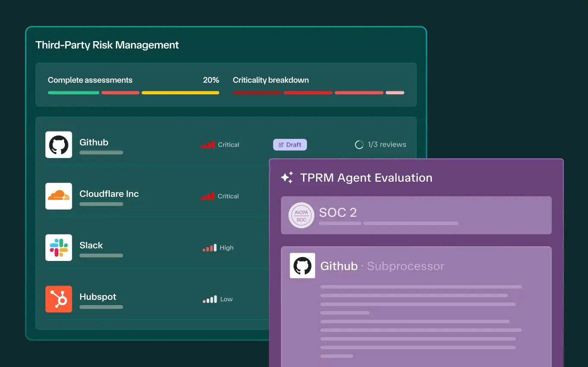Viewport: 588px width, 367px height.
Task: Click the Low label on the Hubspot row
Action: tap(227, 299)
